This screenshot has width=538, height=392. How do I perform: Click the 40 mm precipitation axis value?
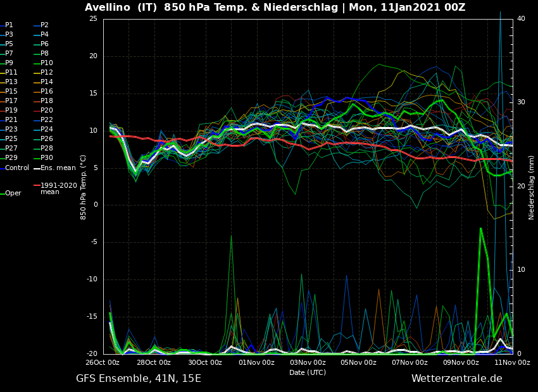click(521, 19)
